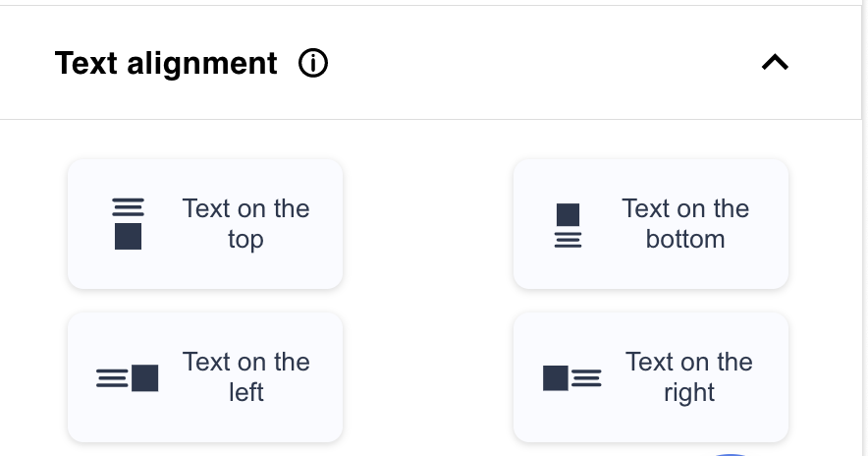The height and width of the screenshot is (456, 868).
Task: Click the dark square in the top-text icon
Action: 128,237
